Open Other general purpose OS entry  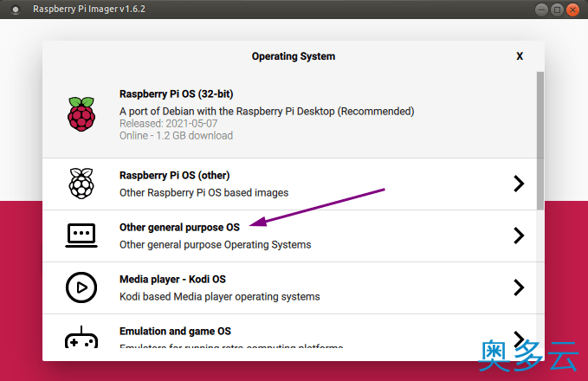[x=289, y=236]
